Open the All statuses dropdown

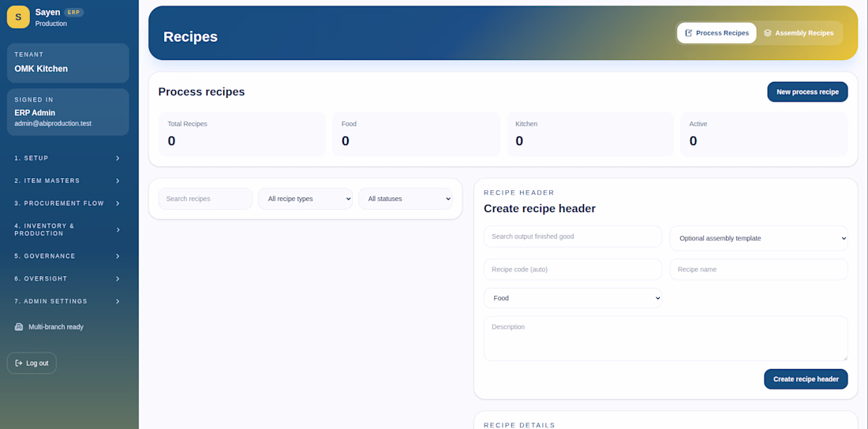406,199
